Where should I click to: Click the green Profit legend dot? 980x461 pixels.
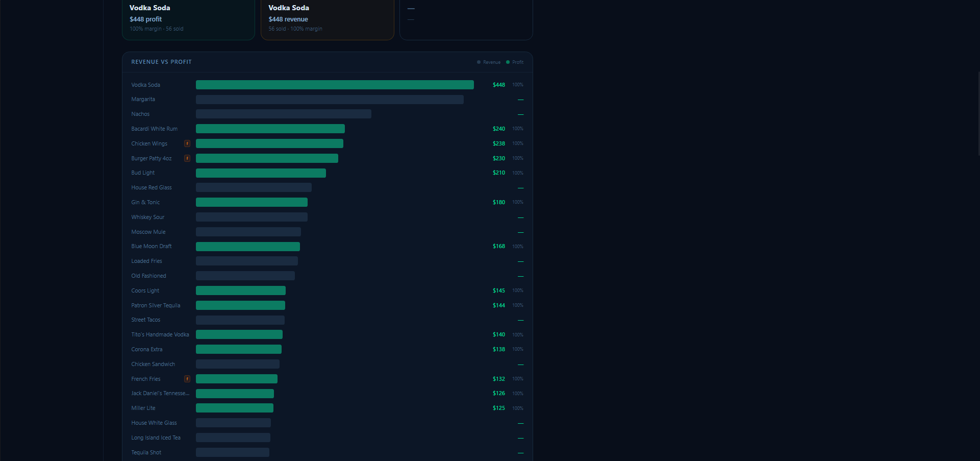pyautogui.click(x=508, y=62)
